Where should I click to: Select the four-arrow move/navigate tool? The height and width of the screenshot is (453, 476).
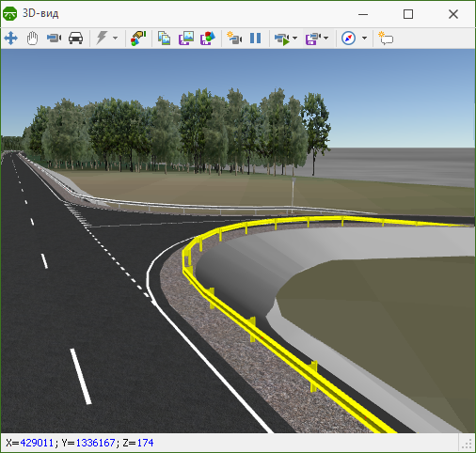click(11, 39)
